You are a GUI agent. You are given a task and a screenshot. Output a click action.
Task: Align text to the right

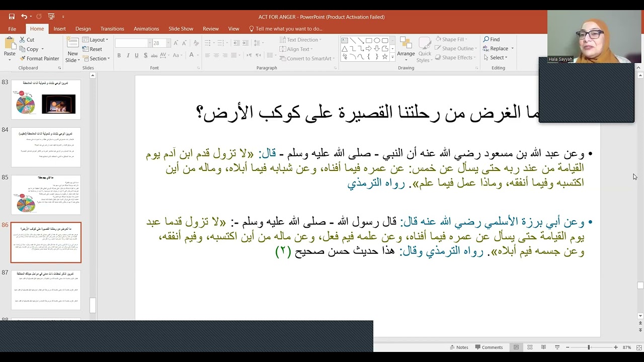click(225, 55)
